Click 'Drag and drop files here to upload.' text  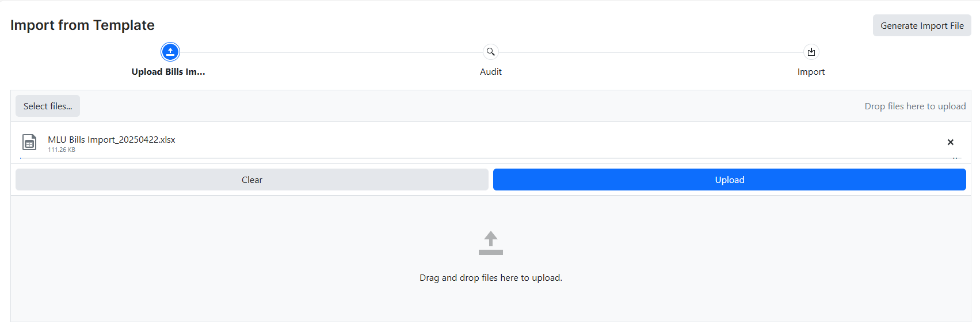(490, 278)
